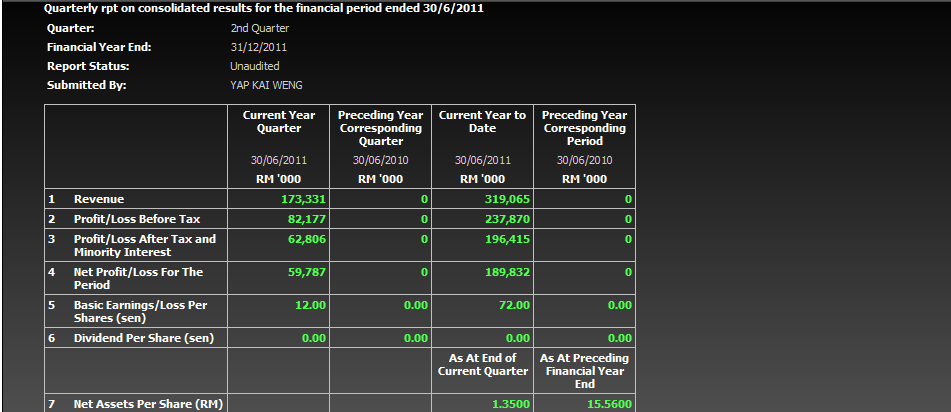Select the Basic Earnings/Loss Per Shares label
The height and width of the screenshot is (412, 951).
(x=140, y=311)
